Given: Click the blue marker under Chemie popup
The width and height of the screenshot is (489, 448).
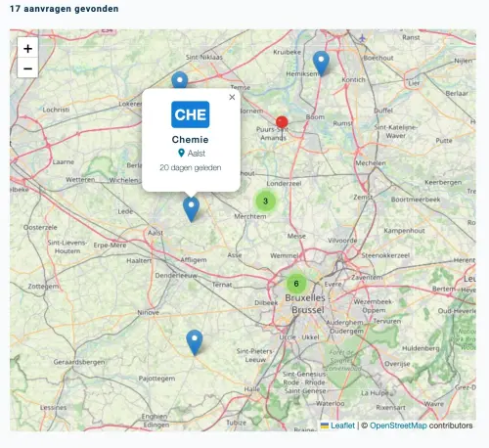Looking at the screenshot, I should [x=192, y=209].
